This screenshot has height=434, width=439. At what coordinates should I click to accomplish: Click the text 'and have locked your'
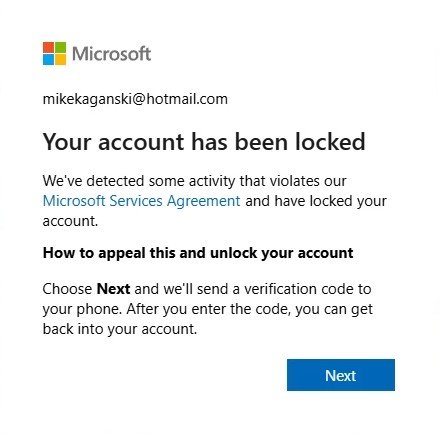pyautogui.click(x=316, y=201)
